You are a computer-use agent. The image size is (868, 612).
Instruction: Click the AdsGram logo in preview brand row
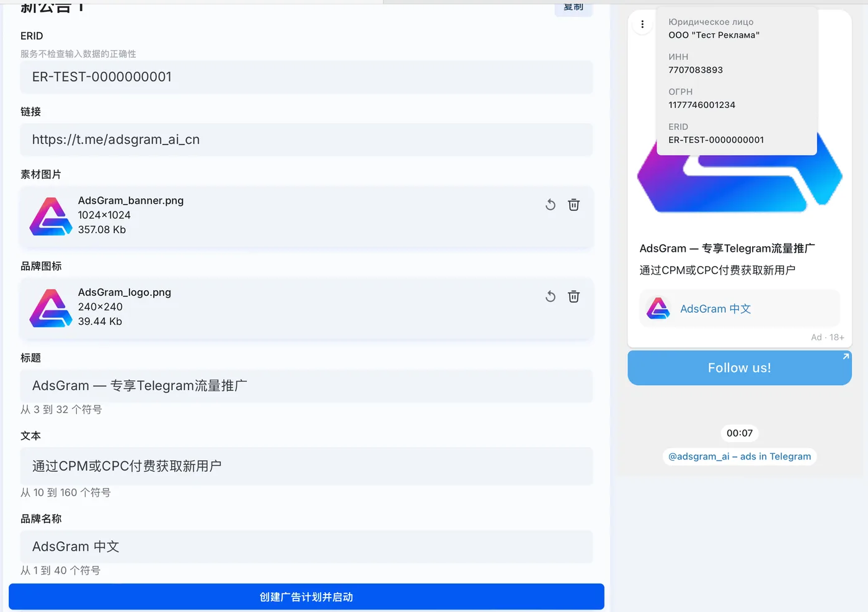[x=658, y=308]
